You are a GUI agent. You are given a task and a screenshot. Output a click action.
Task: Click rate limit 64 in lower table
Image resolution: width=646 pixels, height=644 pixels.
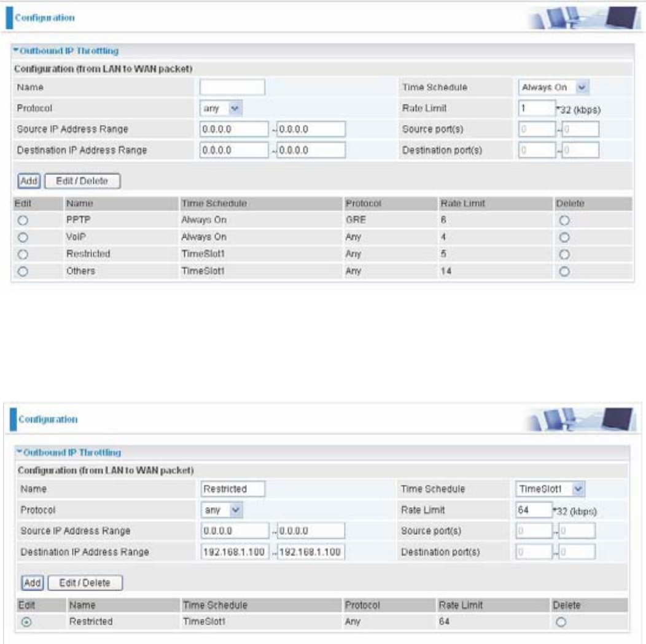[444, 621]
